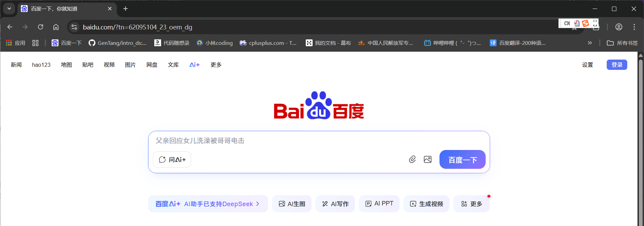Open 我的文档 - 幕布 bookmark

pyautogui.click(x=328, y=43)
